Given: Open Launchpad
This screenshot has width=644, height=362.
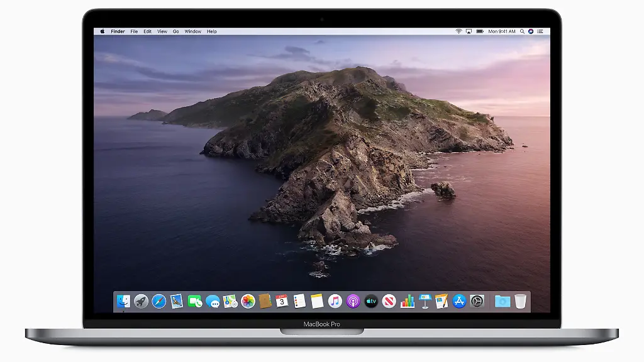Looking at the screenshot, I should coord(140,300).
